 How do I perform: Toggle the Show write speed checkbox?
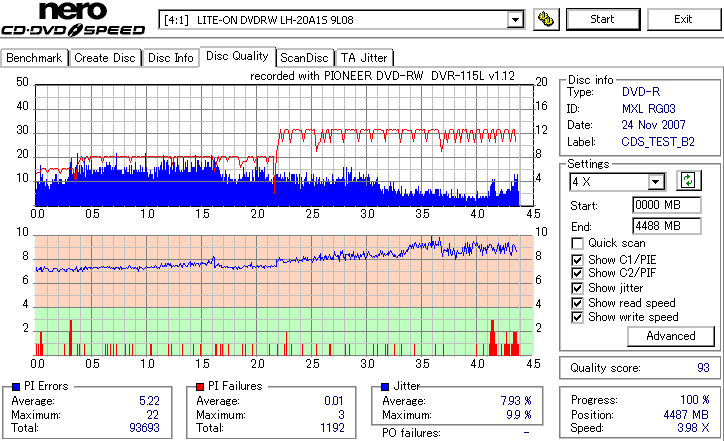pos(577,317)
